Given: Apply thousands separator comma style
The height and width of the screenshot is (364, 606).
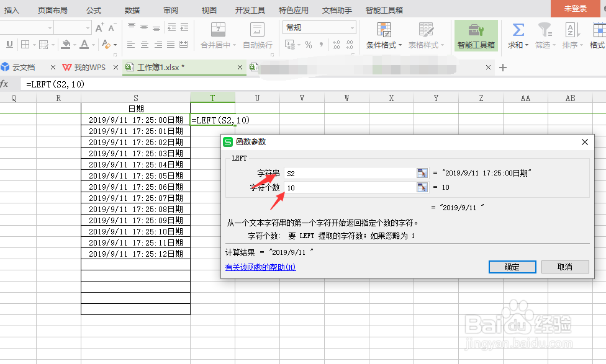Looking at the screenshot, I should (x=321, y=45).
